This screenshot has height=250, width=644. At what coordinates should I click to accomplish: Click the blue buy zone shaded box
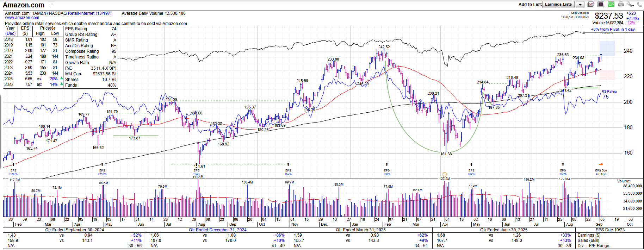607,48
